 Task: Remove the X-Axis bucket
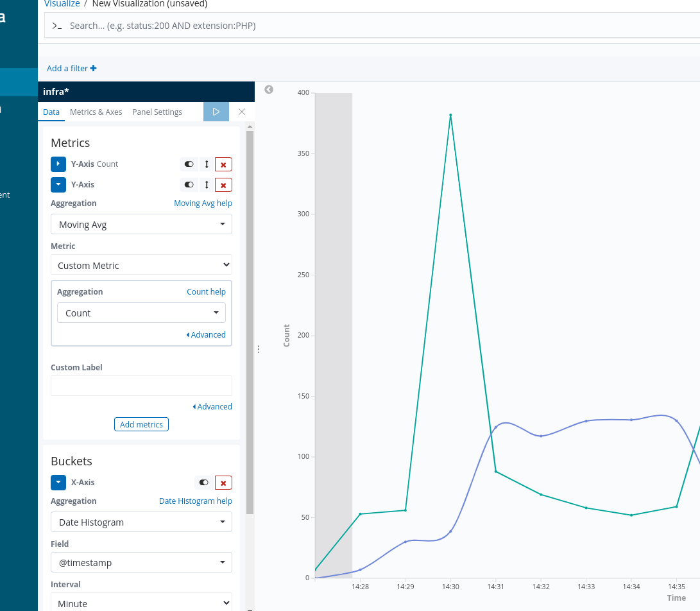coord(223,483)
